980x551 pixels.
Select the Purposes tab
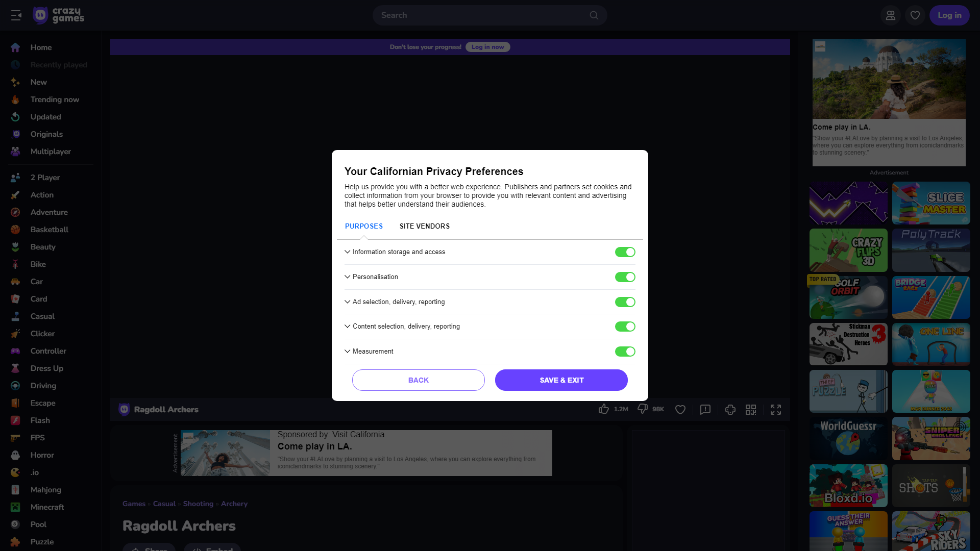click(363, 226)
